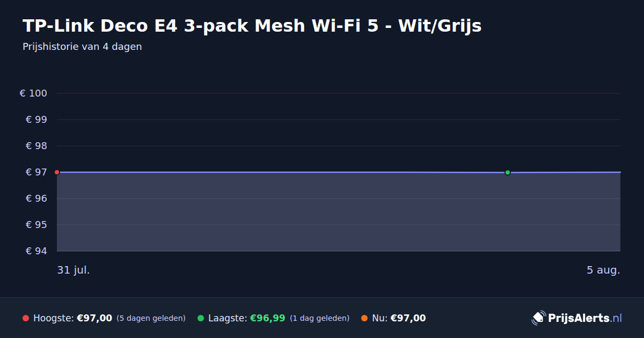The height and width of the screenshot is (338, 644).
Task: Click the PrijsAlerts tag logo icon
Action: coord(538,318)
